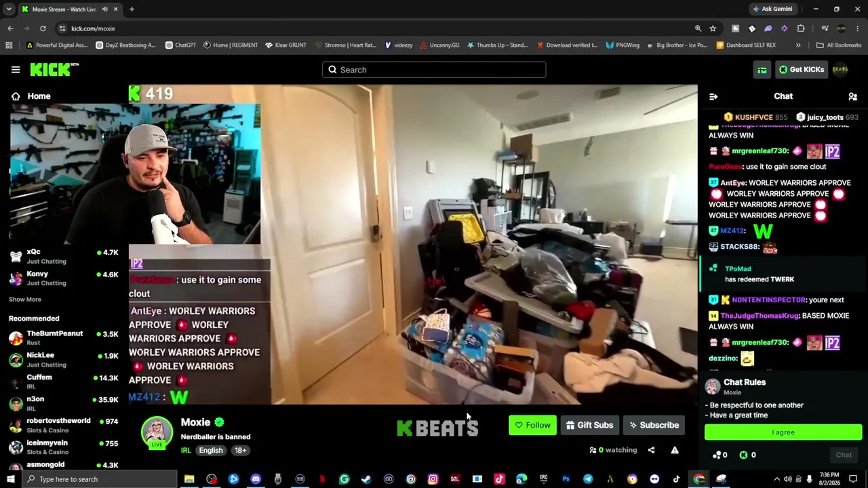
Task: Open Cuffem recommended channel
Action: (64, 382)
